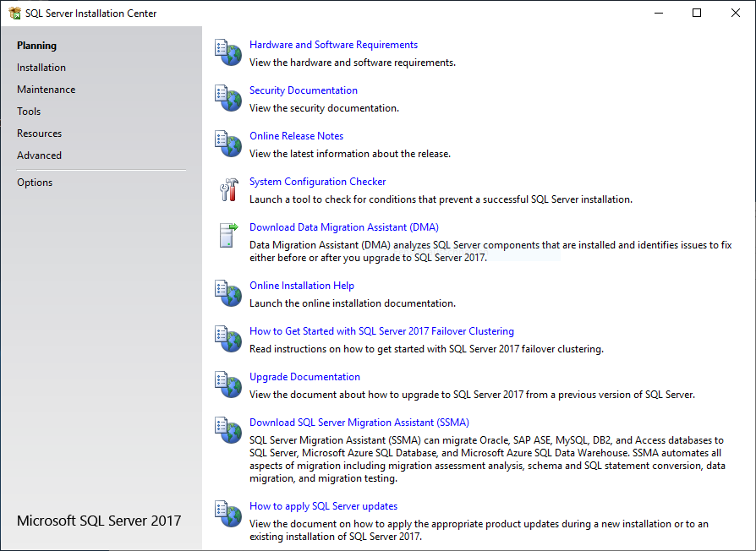Select the Planning category
Viewport: 756px width, 551px height.
point(36,46)
